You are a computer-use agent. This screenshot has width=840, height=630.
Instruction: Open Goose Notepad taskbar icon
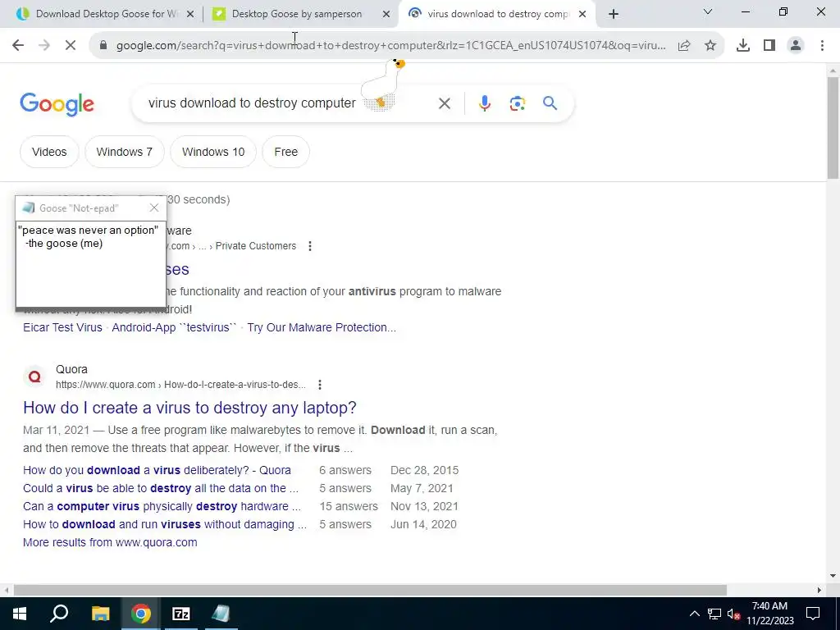[x=221, y=614]
